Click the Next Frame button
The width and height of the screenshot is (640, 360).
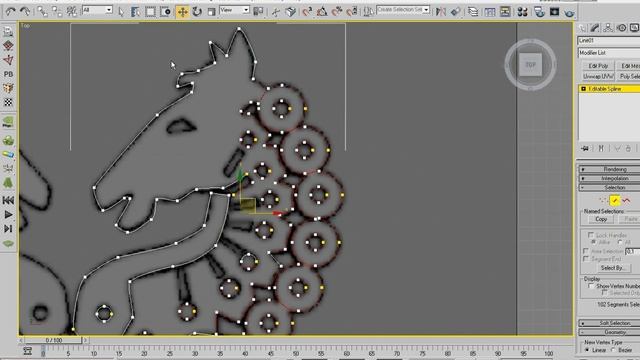click(8, 229)
